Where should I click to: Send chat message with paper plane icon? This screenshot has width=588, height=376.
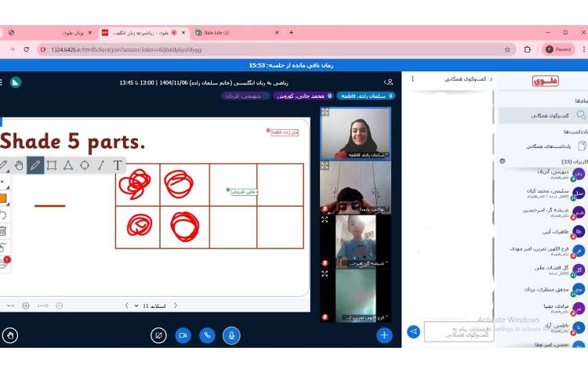point(414,332)
